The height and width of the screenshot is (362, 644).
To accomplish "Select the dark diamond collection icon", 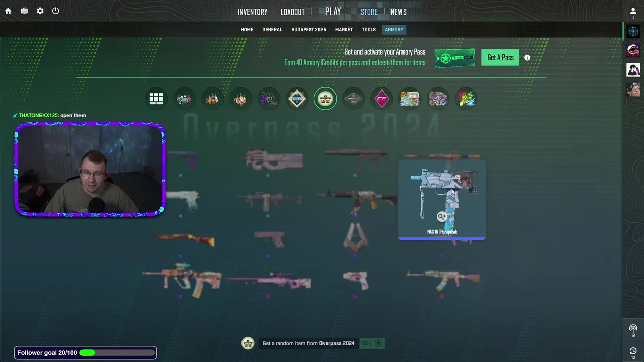I will point(353,99).
